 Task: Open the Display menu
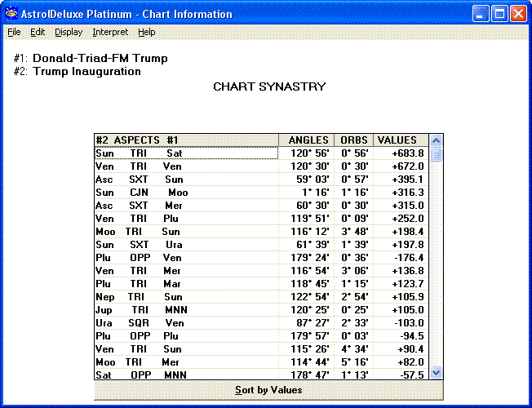click(x=69, y=33)
